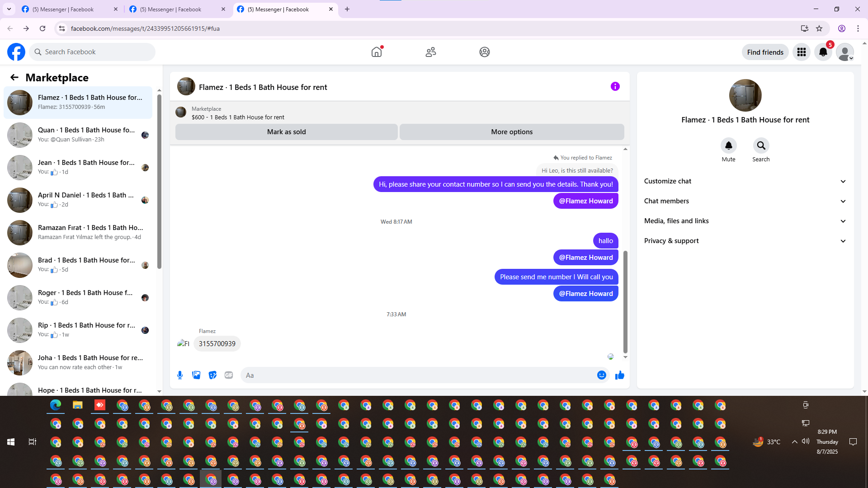Open Ramazan Fırat conversation

pyautogui.click(x=78, y=232)
